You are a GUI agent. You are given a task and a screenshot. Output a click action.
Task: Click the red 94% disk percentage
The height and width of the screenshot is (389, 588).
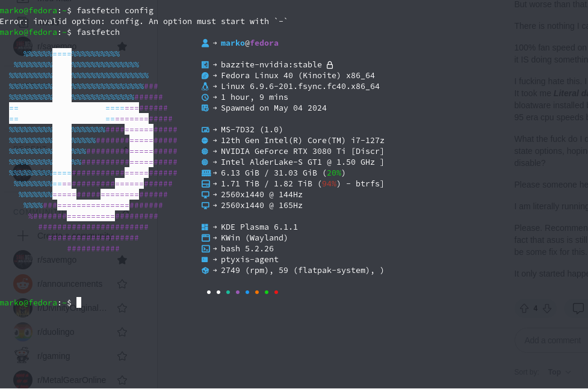[x=329, y=184]
